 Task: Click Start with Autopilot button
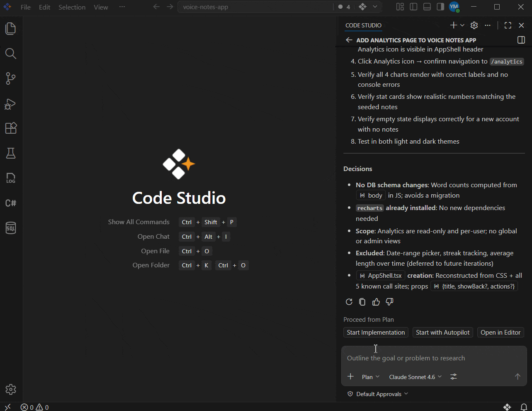pyautogui.click(x=443, y=333)
